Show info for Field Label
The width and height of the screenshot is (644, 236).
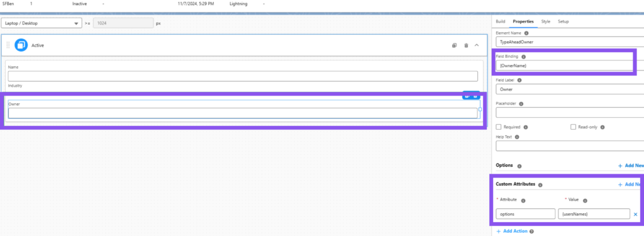(519, 80)
